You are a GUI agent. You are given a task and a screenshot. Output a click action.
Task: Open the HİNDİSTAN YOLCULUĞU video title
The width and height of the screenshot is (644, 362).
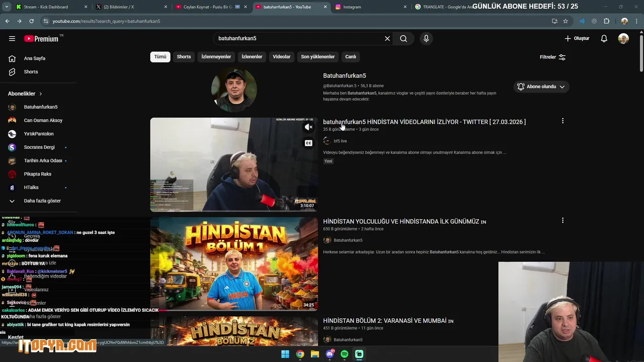point(405,222)
